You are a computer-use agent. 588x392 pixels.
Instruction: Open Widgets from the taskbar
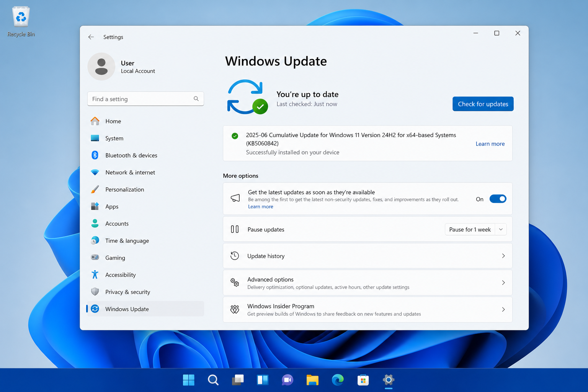coord(263,380)
